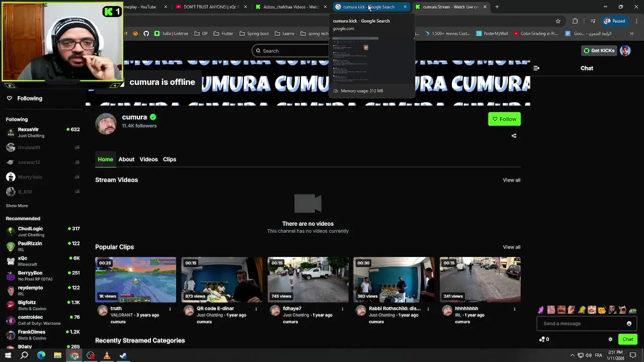Open File Explorer from taskbar
The height and width of the screenshot is (362, 644).
click(x=57, y=355)
